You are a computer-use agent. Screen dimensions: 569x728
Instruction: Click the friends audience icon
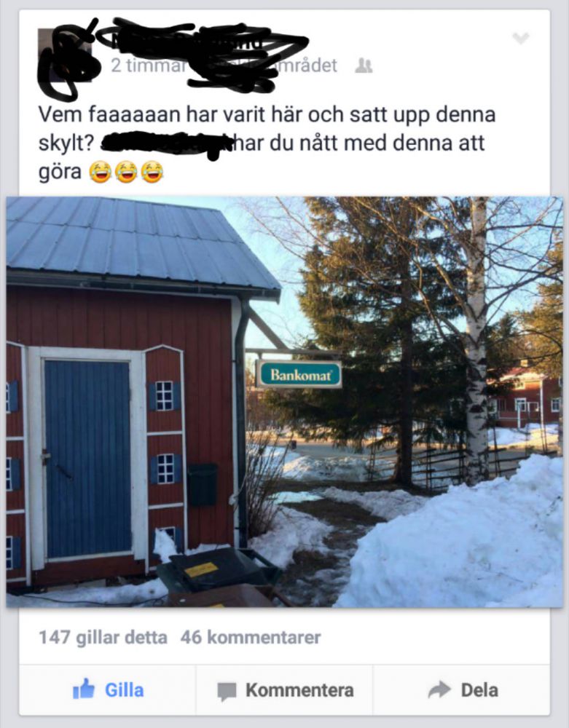(x=364, y=66)
